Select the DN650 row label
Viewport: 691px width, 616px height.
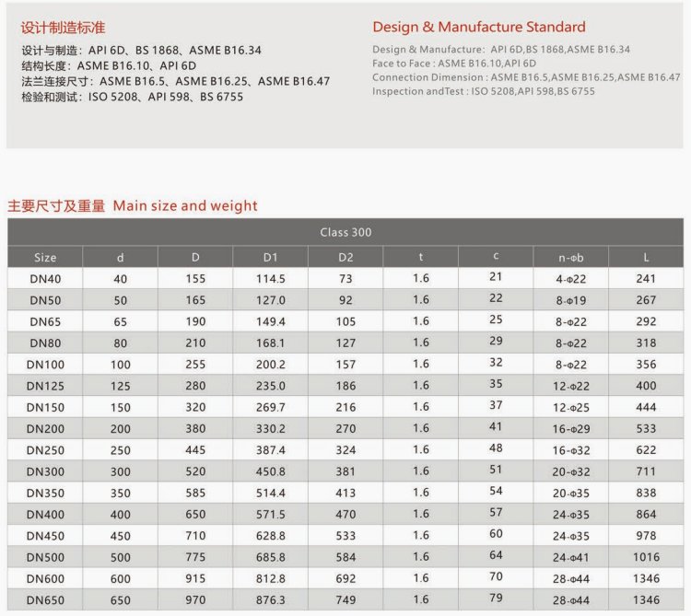[x=45, y=599]
